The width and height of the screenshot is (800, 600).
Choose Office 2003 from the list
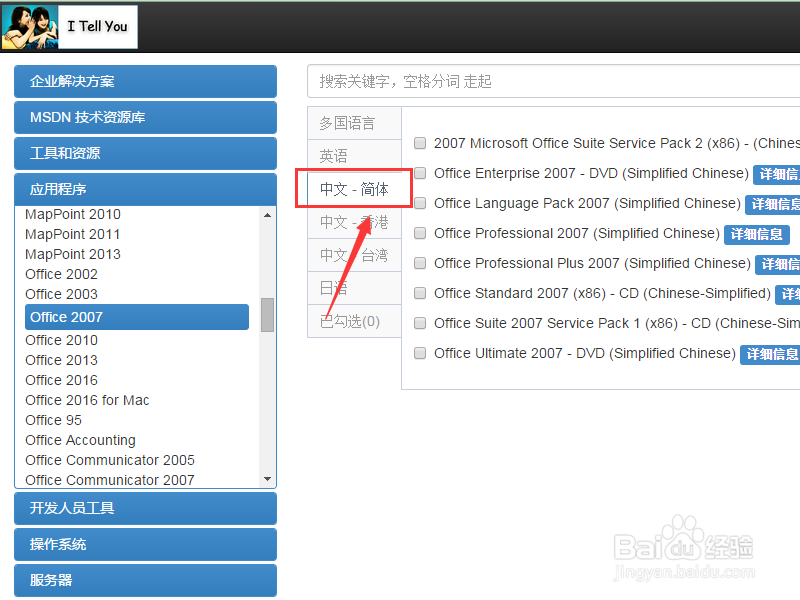[x=61, y=294]
